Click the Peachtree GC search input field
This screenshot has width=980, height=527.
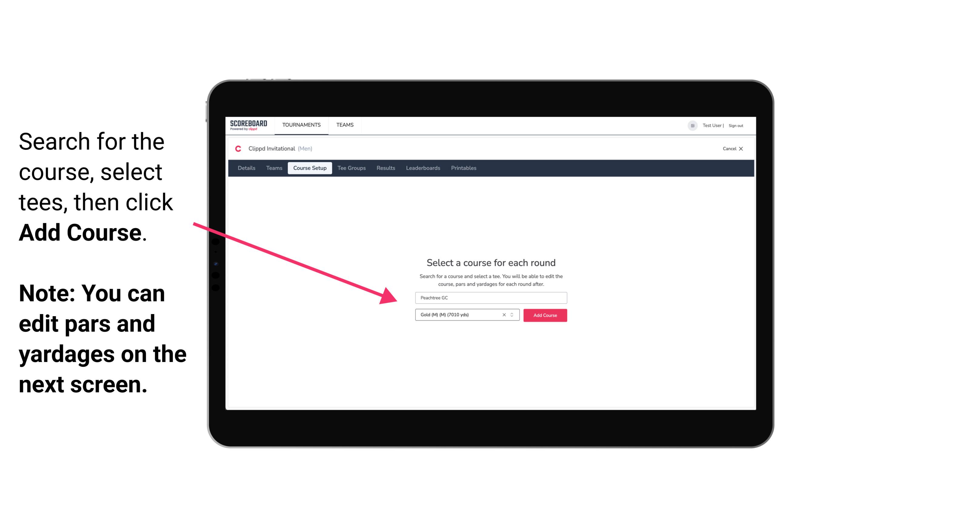click(x=490, y=297)
